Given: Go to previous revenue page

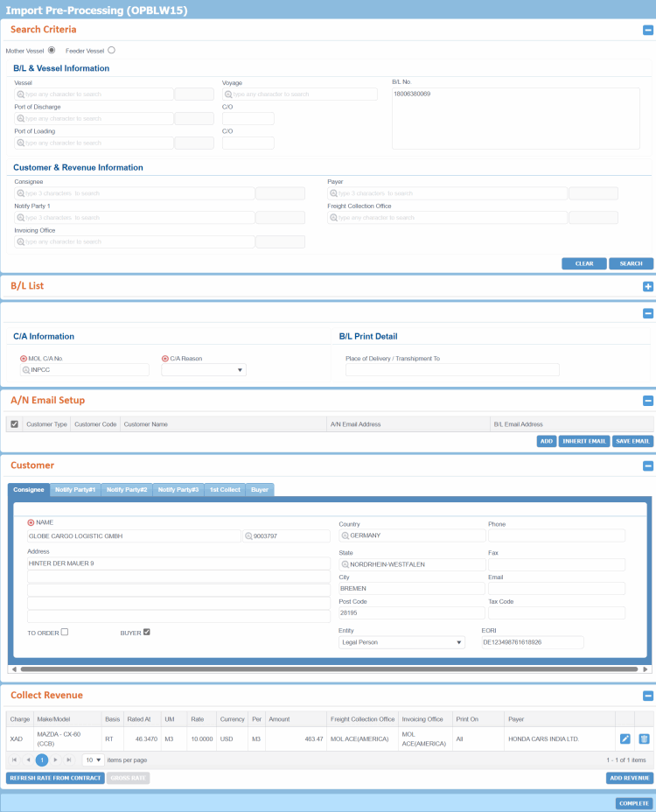Looking at the screenshot, I should tap(28, 760).
